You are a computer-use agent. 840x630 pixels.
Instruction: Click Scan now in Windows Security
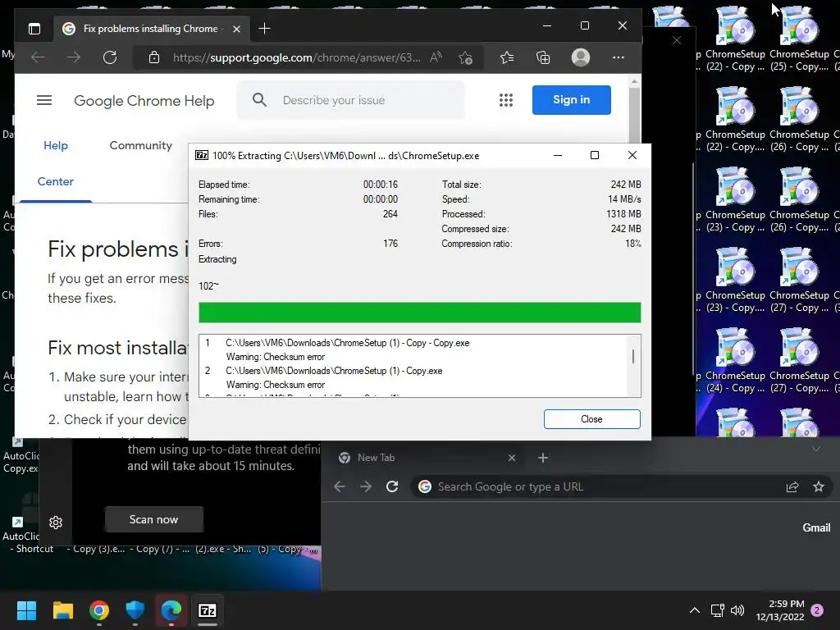[x=153, y=519]
